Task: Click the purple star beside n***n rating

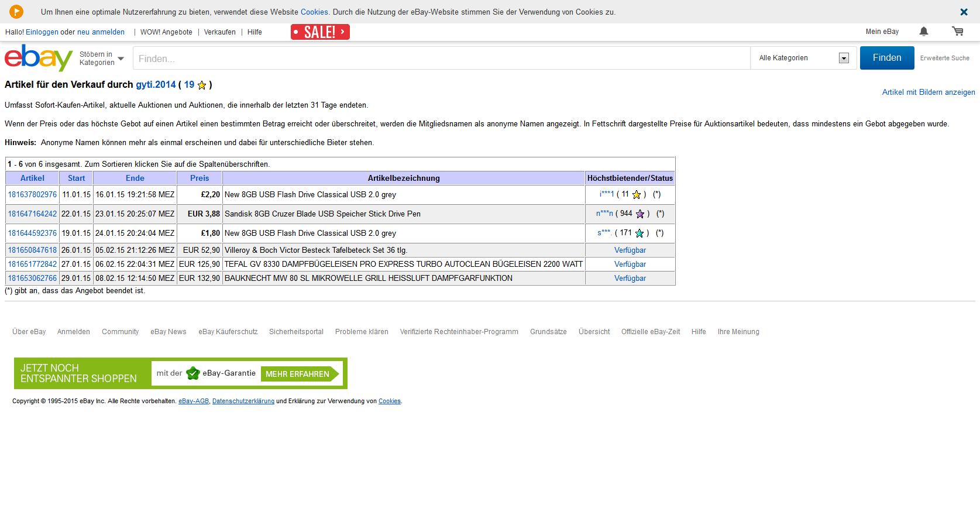Action: click(640, 214)
